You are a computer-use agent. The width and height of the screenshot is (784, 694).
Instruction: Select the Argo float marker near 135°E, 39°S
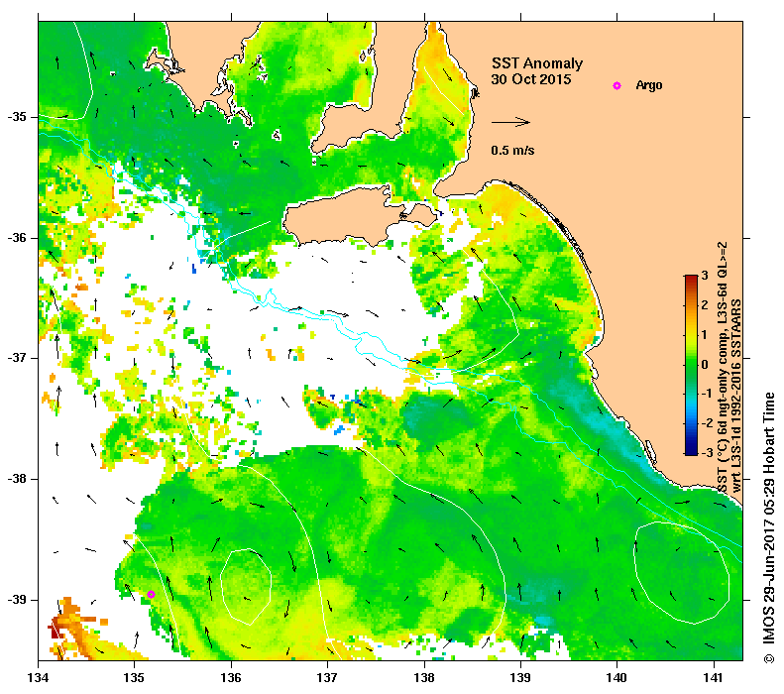pyautogui.click(x=151, y=594)
